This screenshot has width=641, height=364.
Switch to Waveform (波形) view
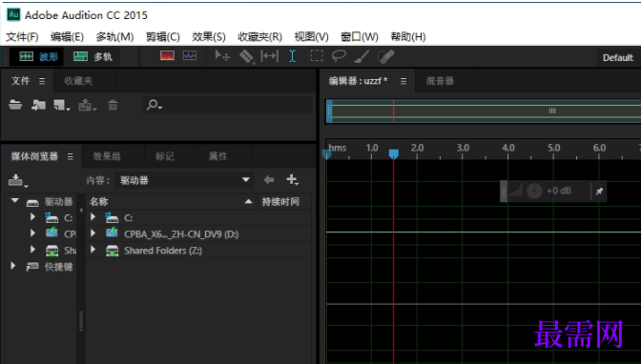click(38, 56)
